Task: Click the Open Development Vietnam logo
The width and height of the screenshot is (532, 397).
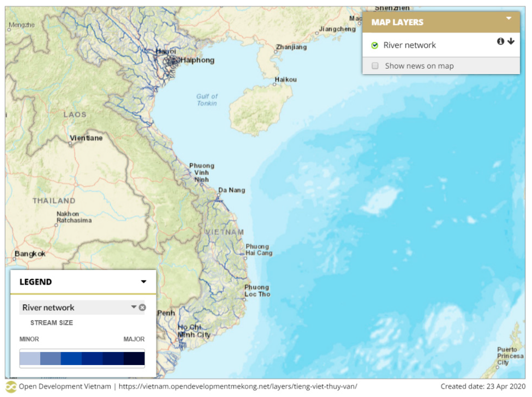Action: pos(11,387)
